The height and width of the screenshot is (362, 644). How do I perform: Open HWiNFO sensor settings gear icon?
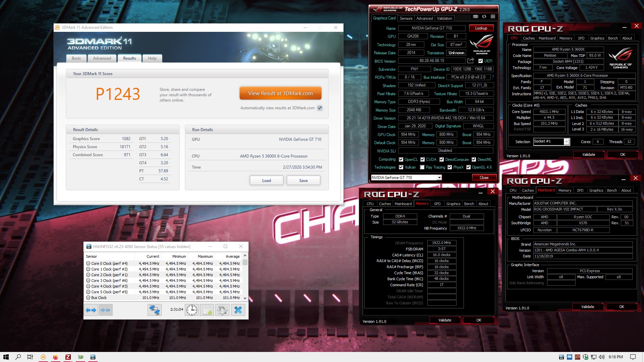click(x=222, y=310)
